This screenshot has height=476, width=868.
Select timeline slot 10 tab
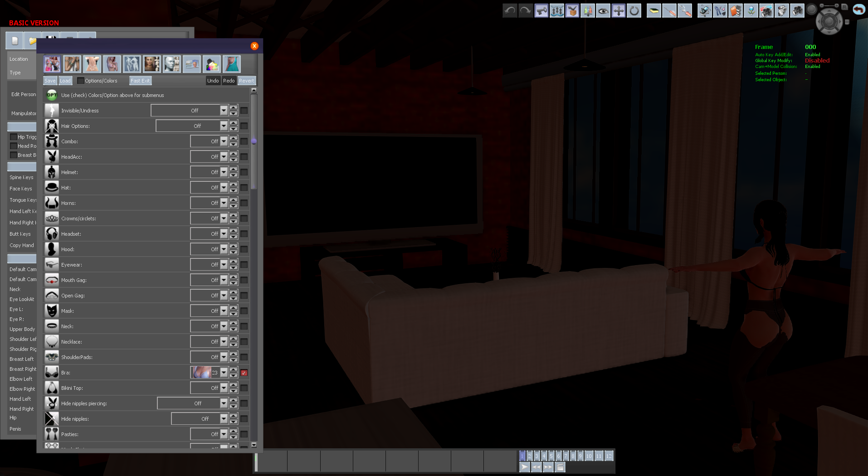589,456
